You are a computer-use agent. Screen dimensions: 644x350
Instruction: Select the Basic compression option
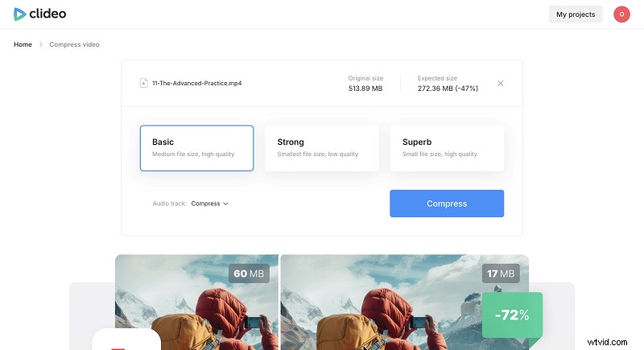tap(196, 148)
